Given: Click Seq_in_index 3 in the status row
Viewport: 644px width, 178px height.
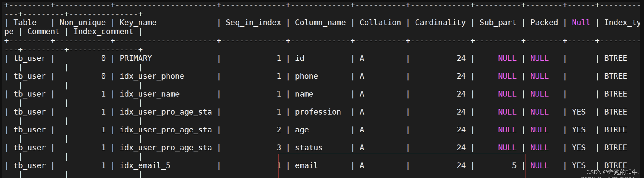Looking at the screenshot, I should (x=279, y=148).
